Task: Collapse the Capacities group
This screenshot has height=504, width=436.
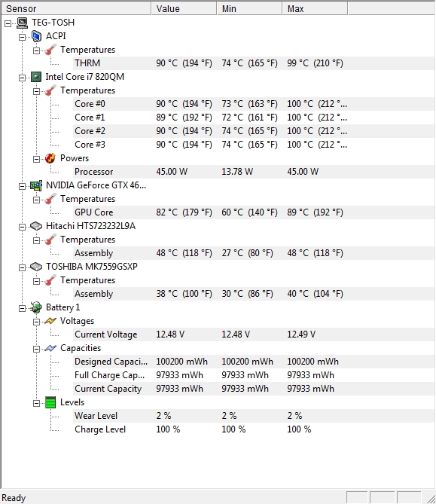Action: click(36, 349)
